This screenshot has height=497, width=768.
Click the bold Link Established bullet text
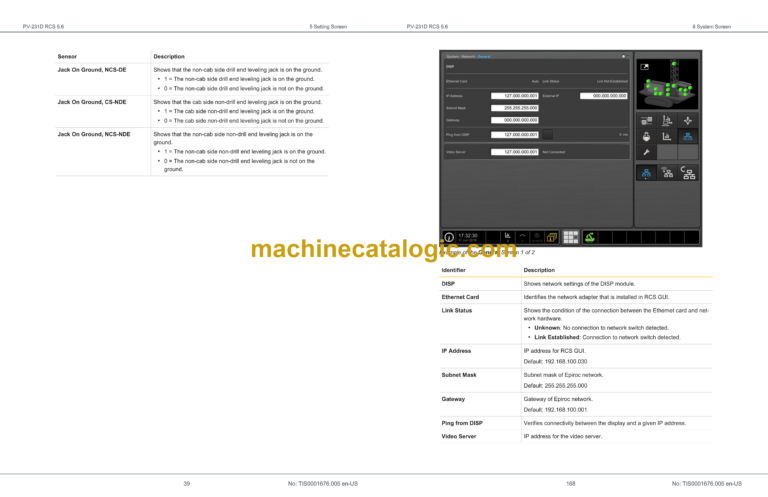tap(557, 337)
